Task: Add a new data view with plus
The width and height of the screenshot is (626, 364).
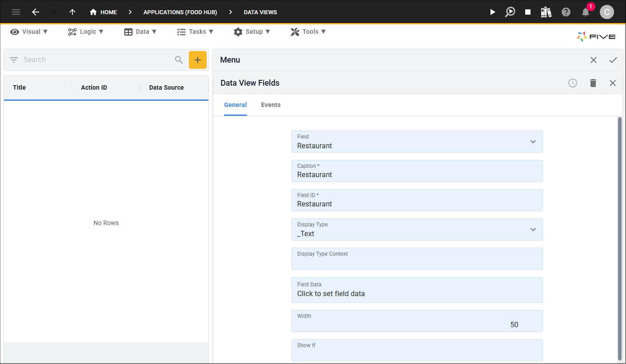Action: click(x=198, y=60)
